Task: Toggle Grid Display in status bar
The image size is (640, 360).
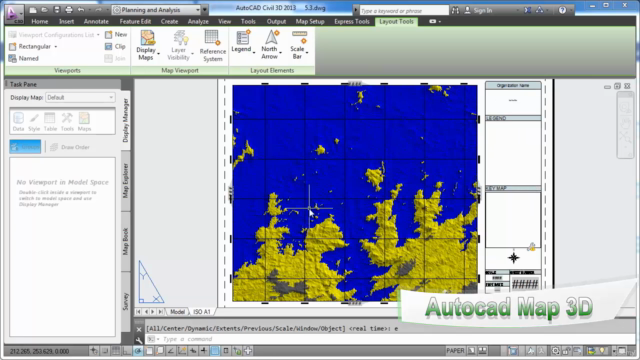Action: pyautogui.click(x=116, y=351)
